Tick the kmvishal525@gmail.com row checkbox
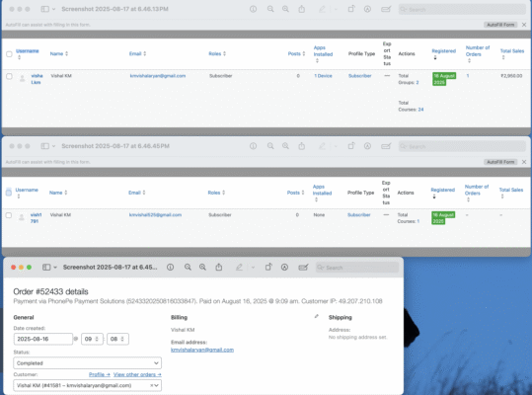The width and height of the screenshot is (532, 395). [9, 215]
